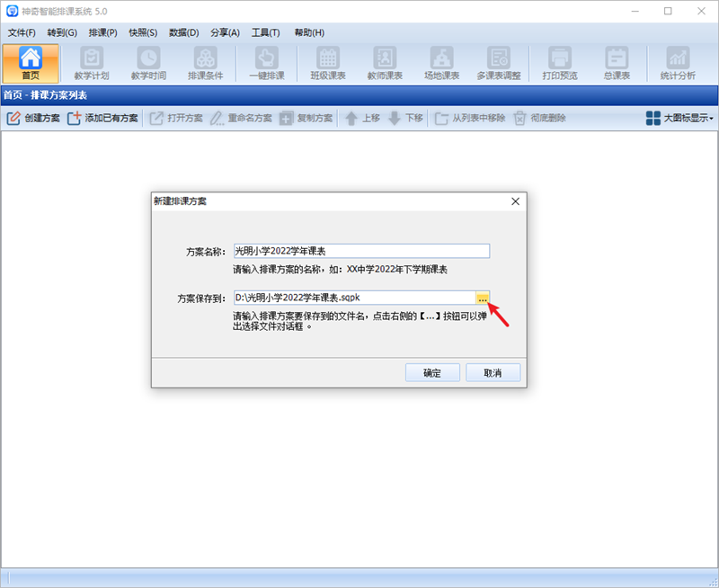
Task: Click 重命名方案 toolbar button
Action: tap(241, 119)
